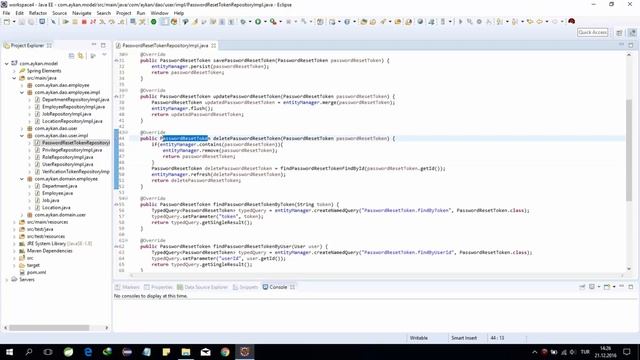640x360 pixels.
Task: Collapse the com.aykan.domain.employee package
Action: pos(22,179)
